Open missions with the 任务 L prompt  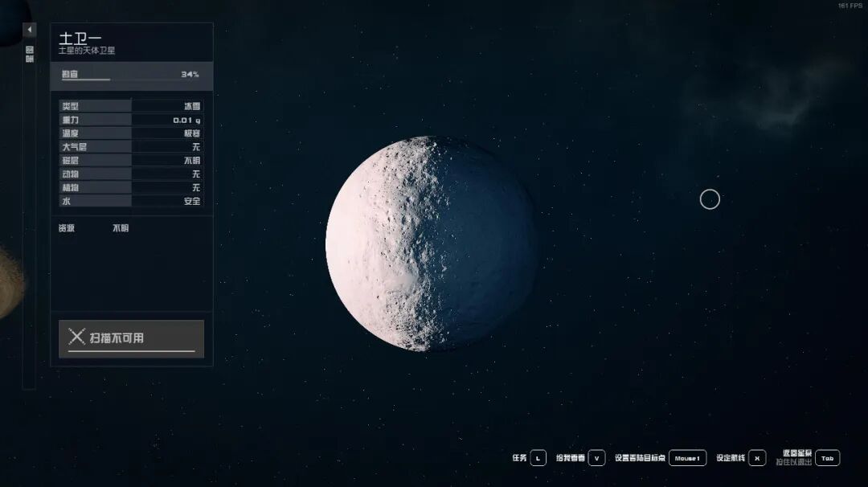529,458
